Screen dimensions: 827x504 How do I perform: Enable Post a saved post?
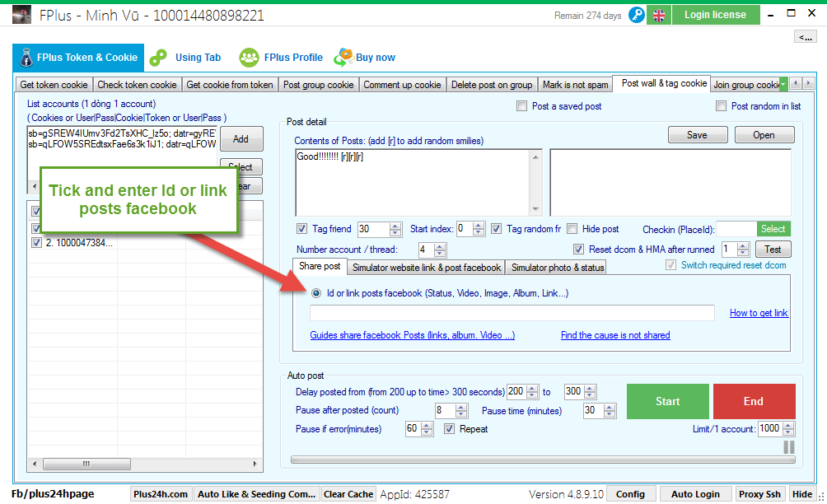[x=521, y=106]
